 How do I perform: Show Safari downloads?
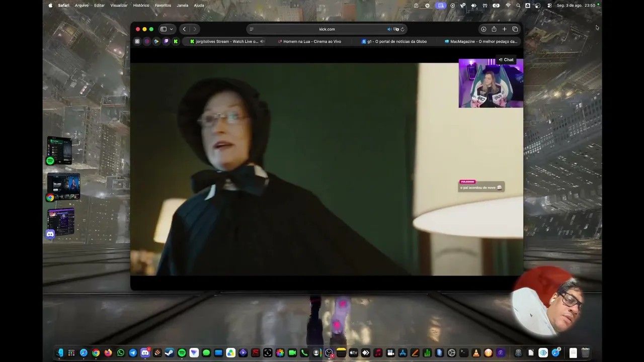coord(484,29)
